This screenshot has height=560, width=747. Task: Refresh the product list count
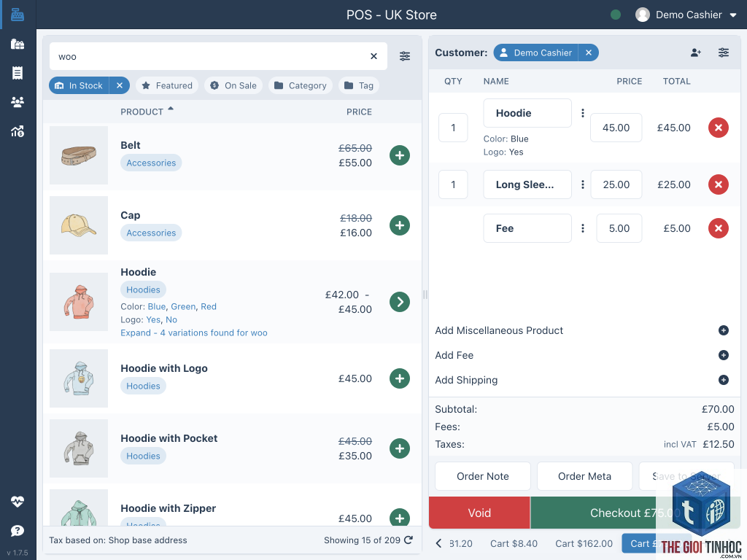pos(409,540)
